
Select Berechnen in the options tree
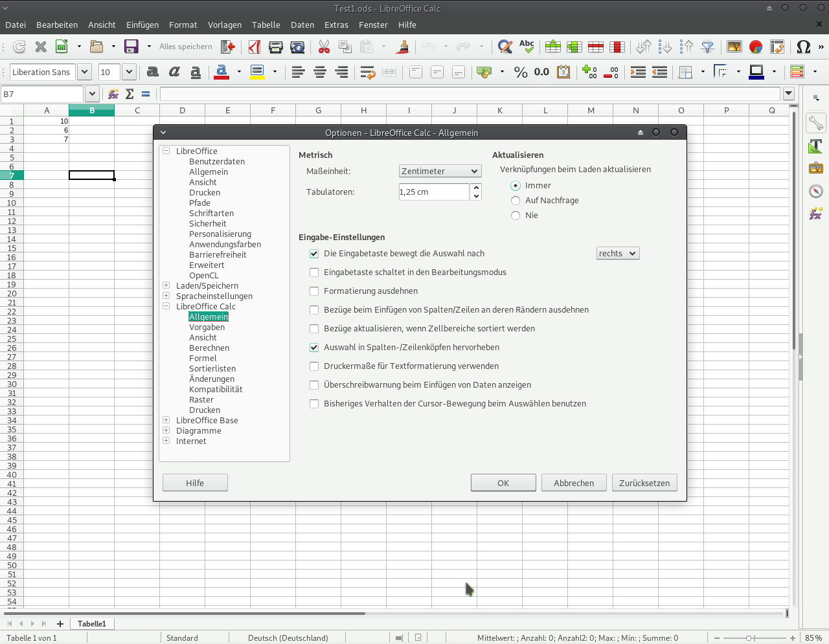tap(209, 348)
